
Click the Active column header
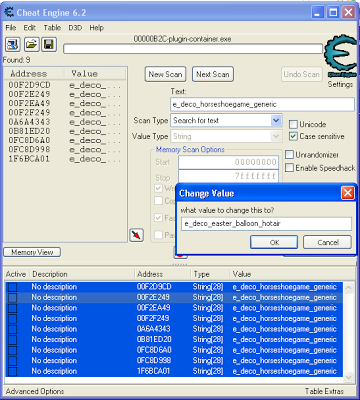pyautogui.click(x=16, y=274)
